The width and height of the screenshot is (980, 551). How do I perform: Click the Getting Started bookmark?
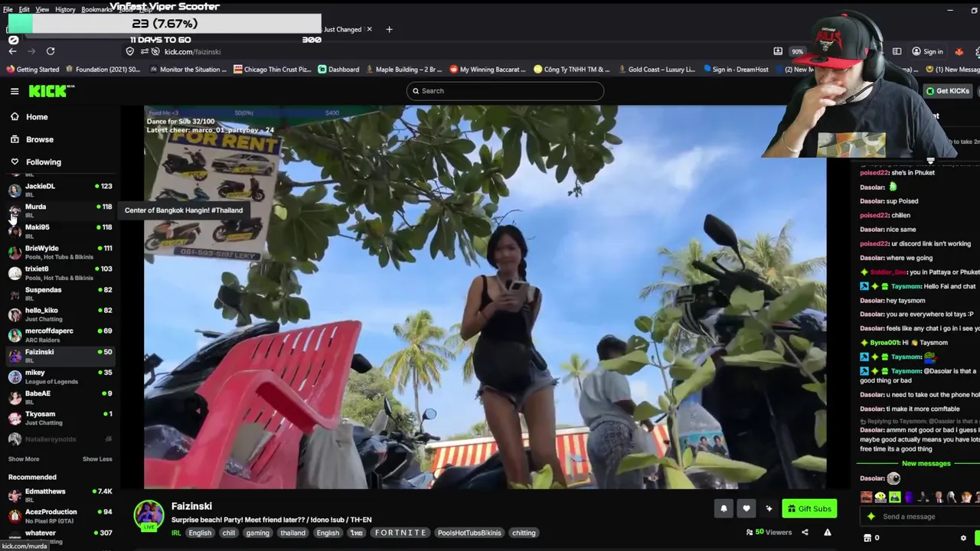click(32, 70)
